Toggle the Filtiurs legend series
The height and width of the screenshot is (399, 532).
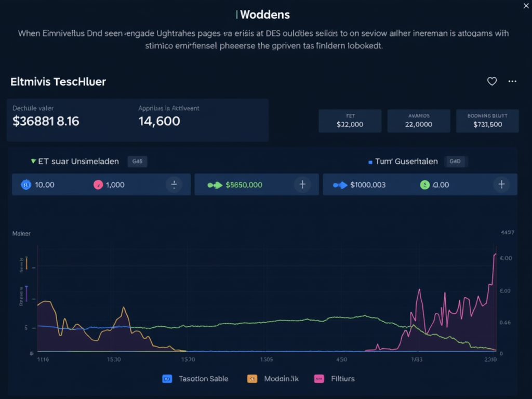coord(318,379)
